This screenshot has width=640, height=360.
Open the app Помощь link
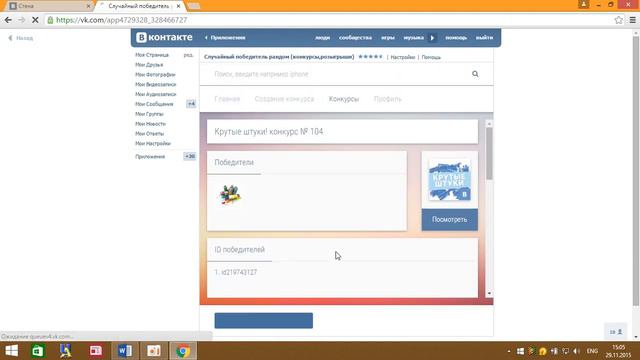(431, 57)
